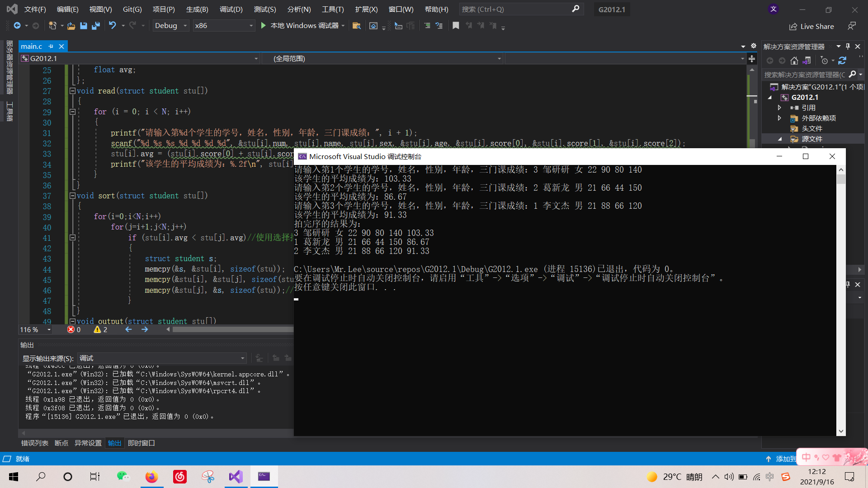Switch between solution and folder views

807,61
